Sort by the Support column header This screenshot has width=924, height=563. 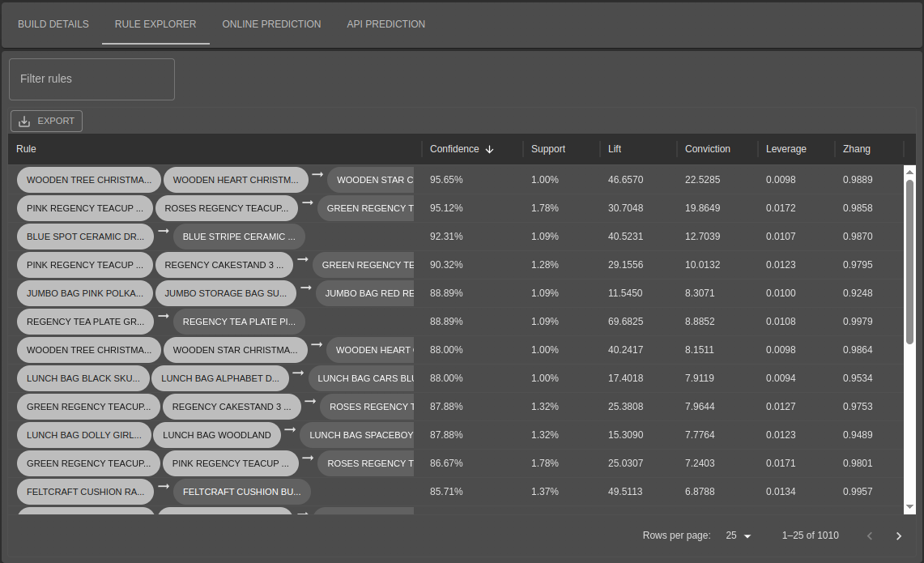[x=548, y=149]
